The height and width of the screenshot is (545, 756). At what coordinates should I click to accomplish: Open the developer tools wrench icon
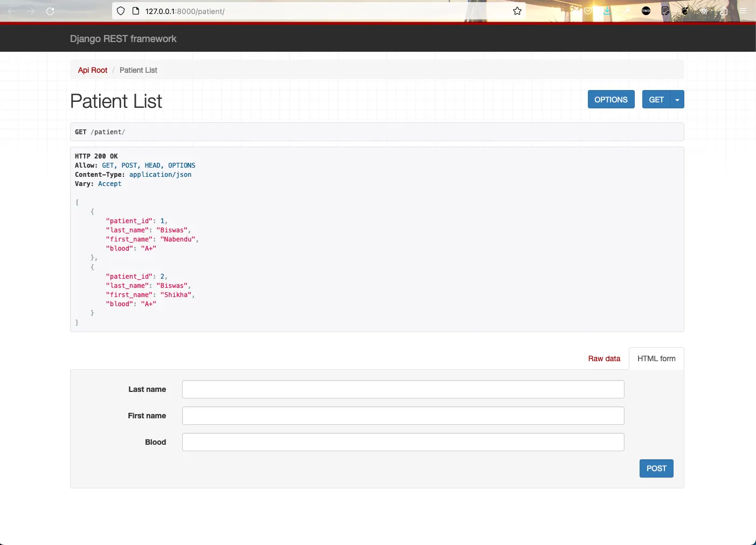coord(627,11)
